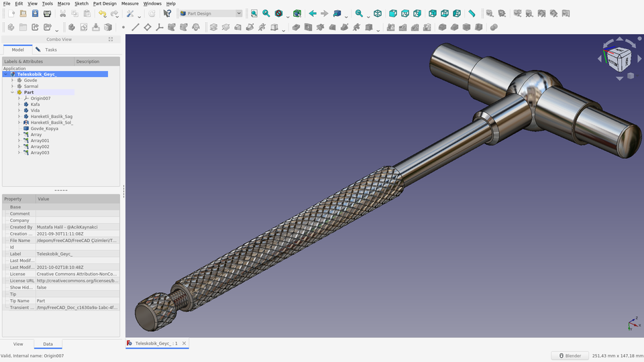Viewport: 644px width, 362px height.
Task: Switch to the Tasks tab
Action: pos(47,50)
